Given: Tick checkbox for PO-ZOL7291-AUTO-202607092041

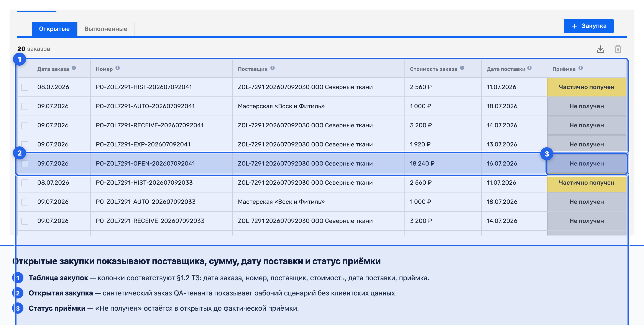Looking at the screenshot, I should (x=25, y=106).
